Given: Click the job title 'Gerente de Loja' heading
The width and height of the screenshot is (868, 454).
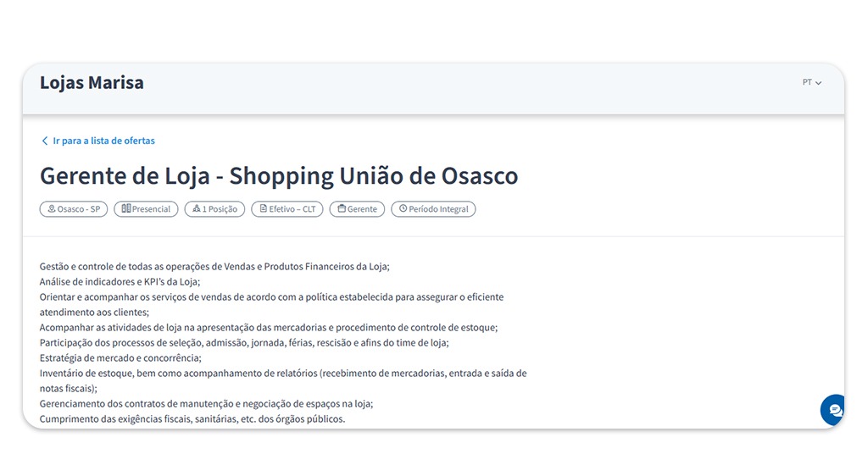Looking at the screenshot, I should (278, 176).
